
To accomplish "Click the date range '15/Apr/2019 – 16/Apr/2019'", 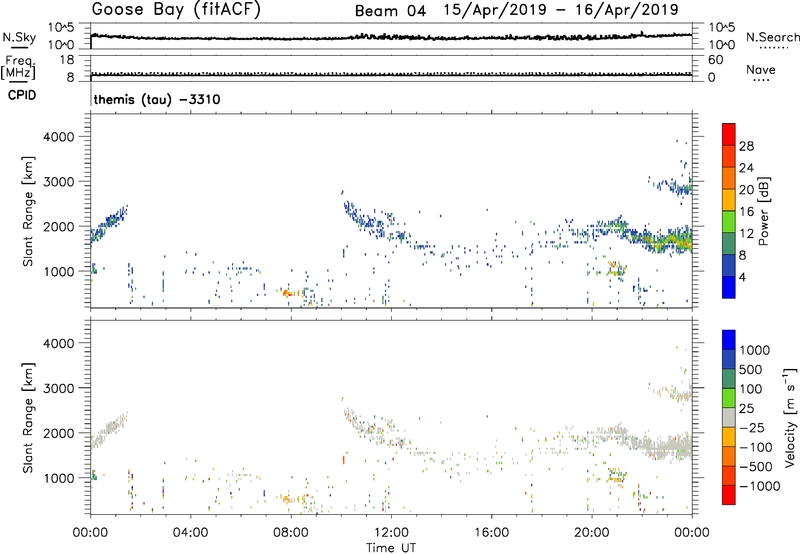I will click(561, 10).
